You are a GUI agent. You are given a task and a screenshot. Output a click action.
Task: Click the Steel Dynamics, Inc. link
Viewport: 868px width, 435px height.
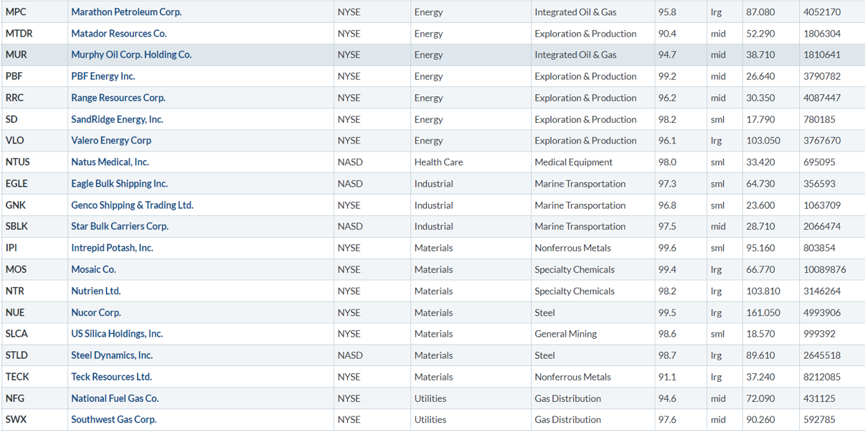[x=112, y=355]
